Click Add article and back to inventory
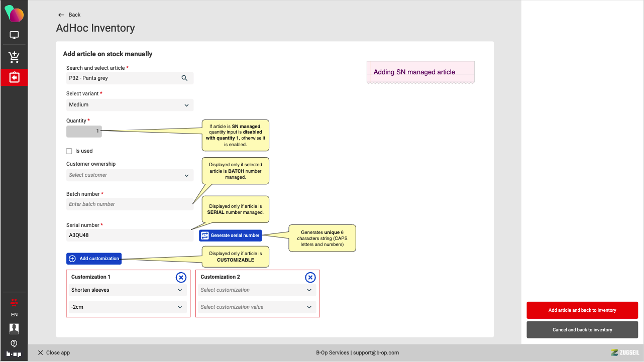644x362 pixels. pos(582,310)
